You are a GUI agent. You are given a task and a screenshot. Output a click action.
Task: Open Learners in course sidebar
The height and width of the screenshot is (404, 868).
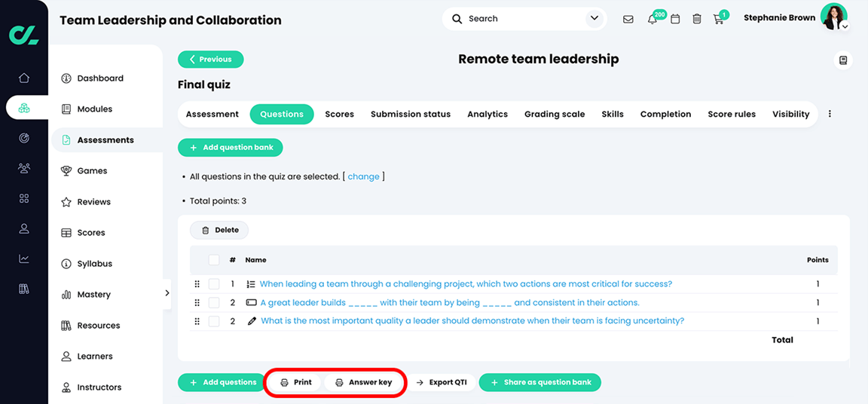[x=95, y=357]
